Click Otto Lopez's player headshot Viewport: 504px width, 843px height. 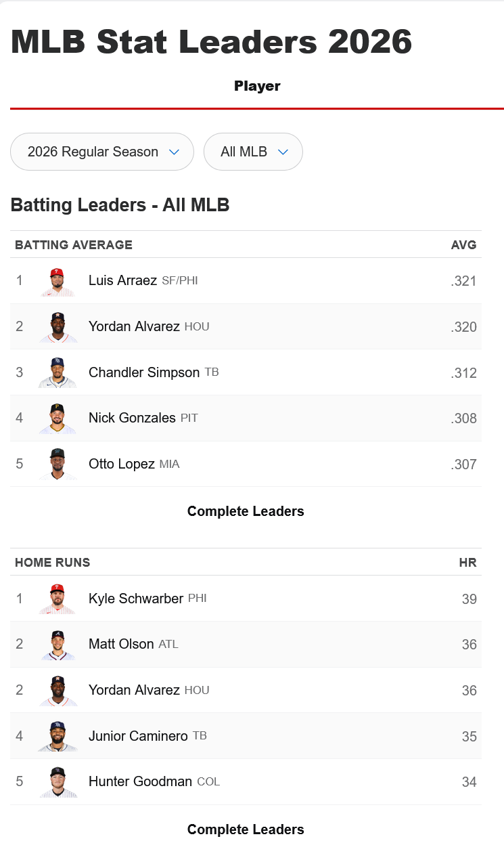58,464
